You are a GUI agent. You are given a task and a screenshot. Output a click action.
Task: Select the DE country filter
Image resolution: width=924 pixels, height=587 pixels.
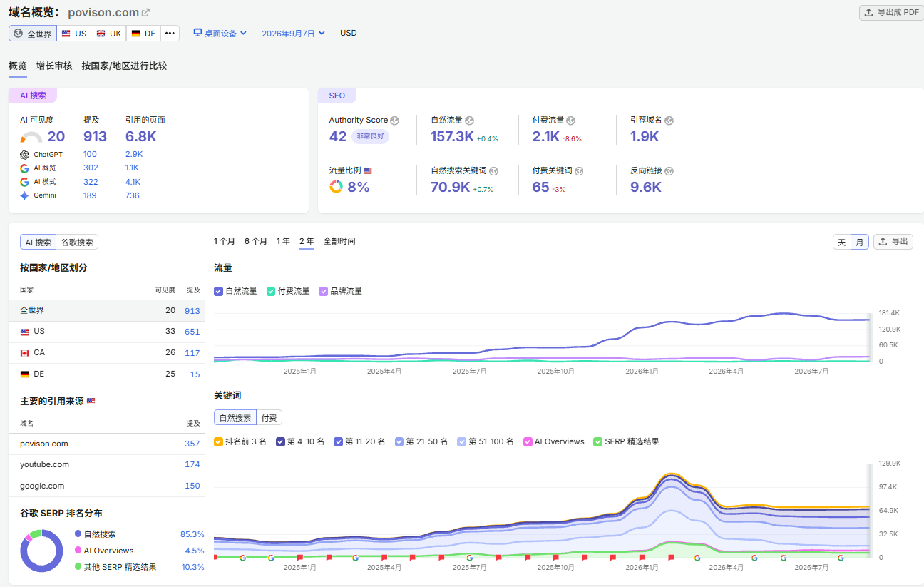(x=143, y=34)
